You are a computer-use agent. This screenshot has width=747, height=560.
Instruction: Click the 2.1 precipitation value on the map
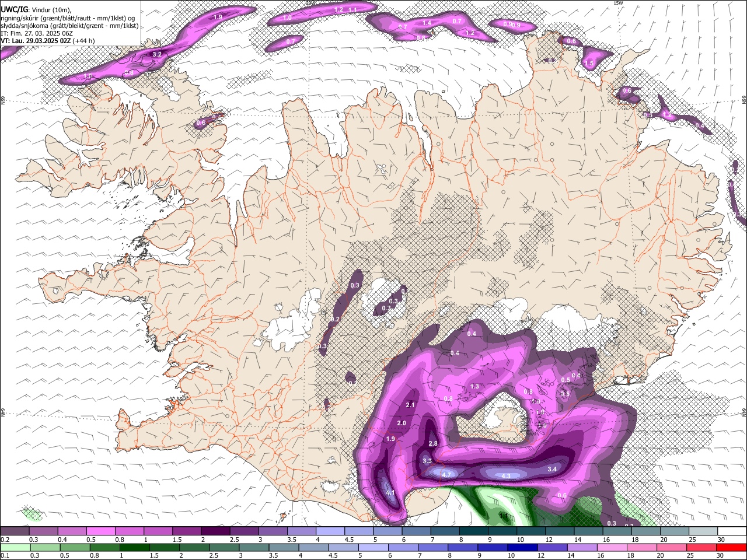click(x=410, y=405)
